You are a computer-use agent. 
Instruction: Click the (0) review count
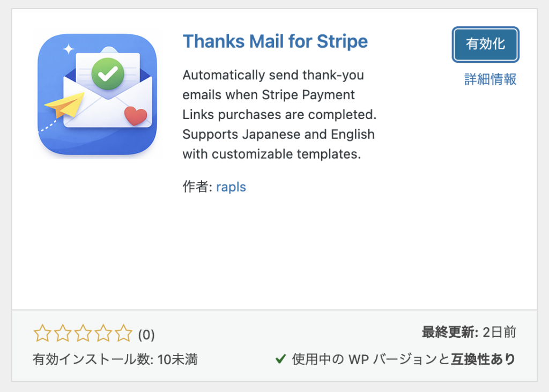[x=145, y=335]
